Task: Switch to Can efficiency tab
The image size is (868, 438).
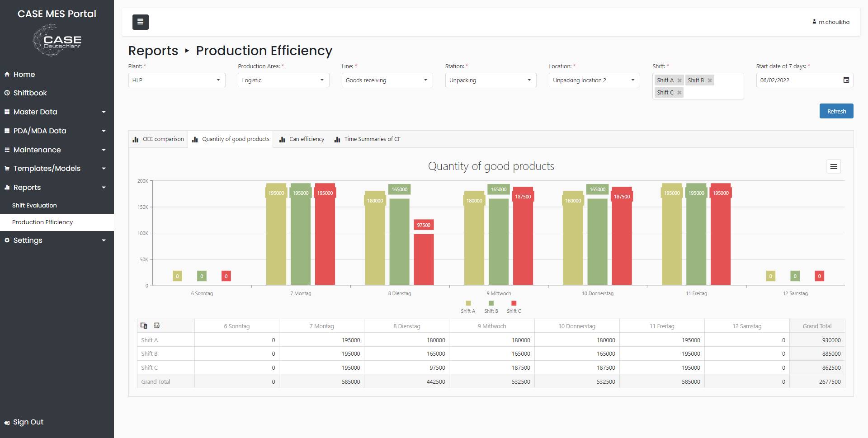Action: (302, 139)
